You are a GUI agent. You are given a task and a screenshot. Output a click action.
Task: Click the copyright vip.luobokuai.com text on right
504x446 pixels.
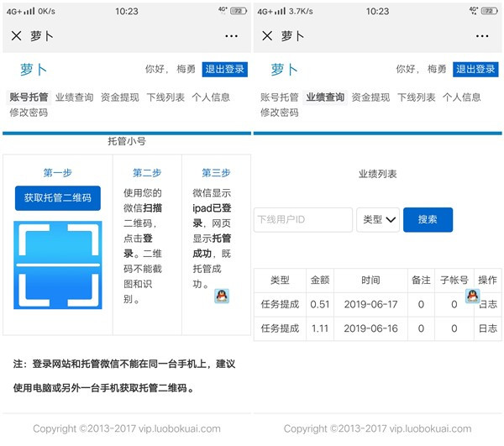pos(377,428)
